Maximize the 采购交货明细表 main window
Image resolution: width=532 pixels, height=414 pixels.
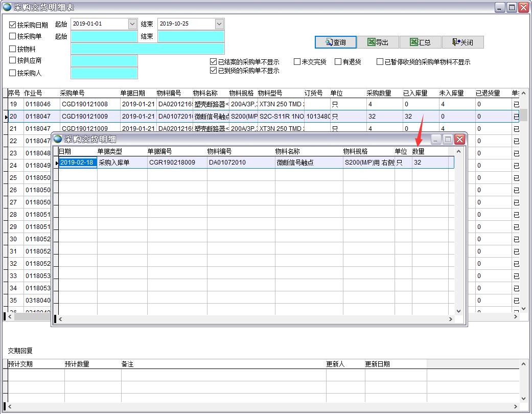[512, 7]
